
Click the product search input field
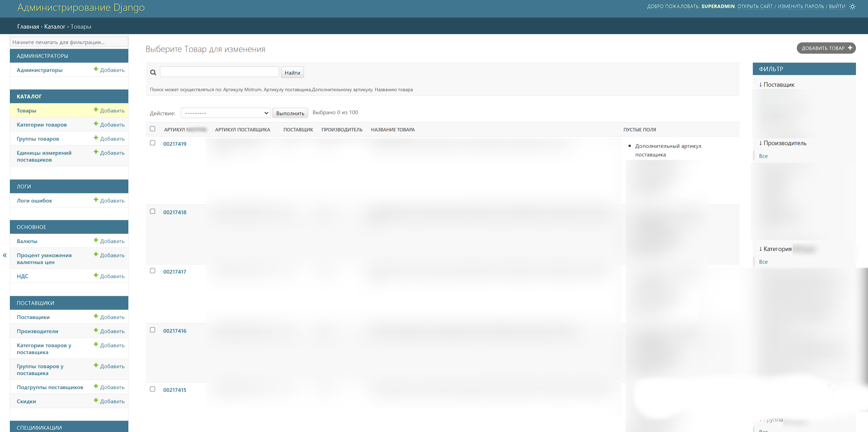(x=219, y=72)
